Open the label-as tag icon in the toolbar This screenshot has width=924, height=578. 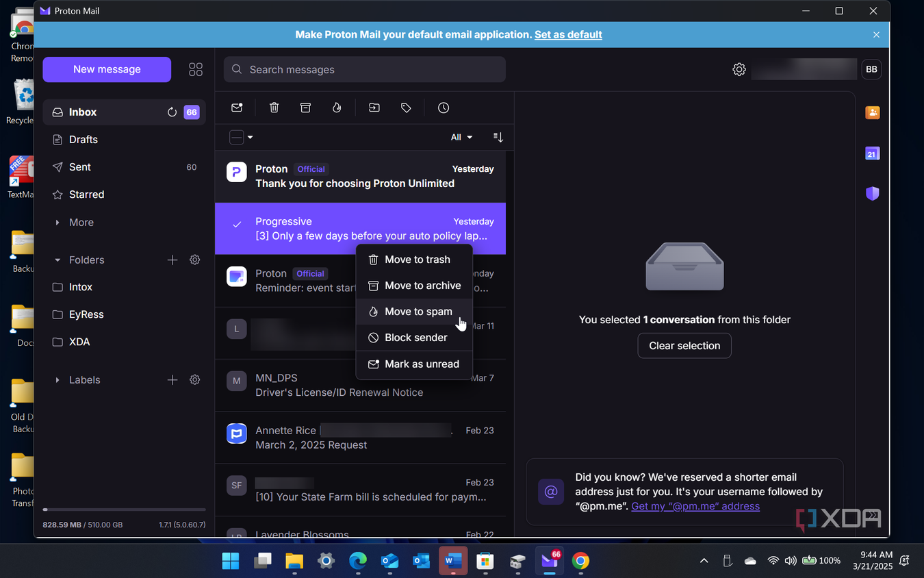tap(406, 108)
